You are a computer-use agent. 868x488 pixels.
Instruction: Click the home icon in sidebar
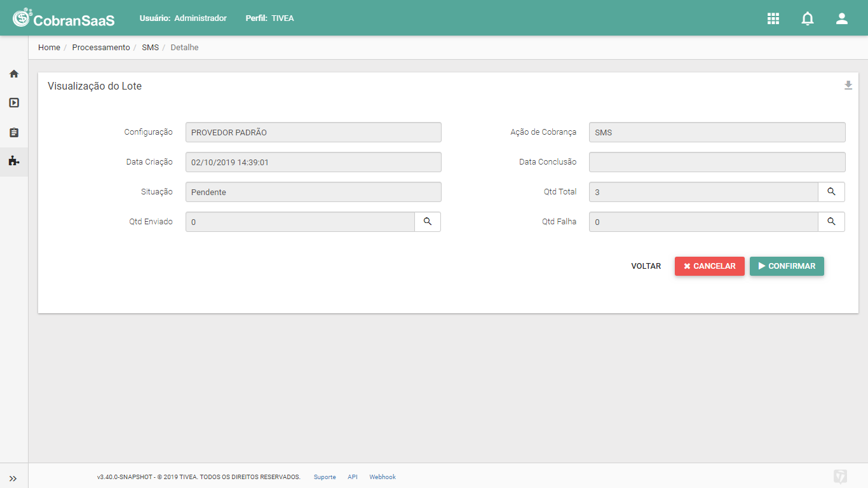[x=14, y=74]
